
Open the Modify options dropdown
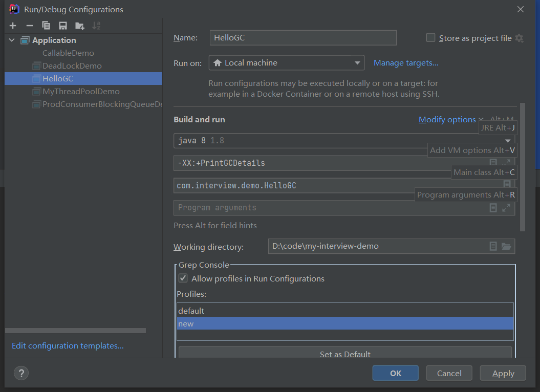(x=450, y=119)
